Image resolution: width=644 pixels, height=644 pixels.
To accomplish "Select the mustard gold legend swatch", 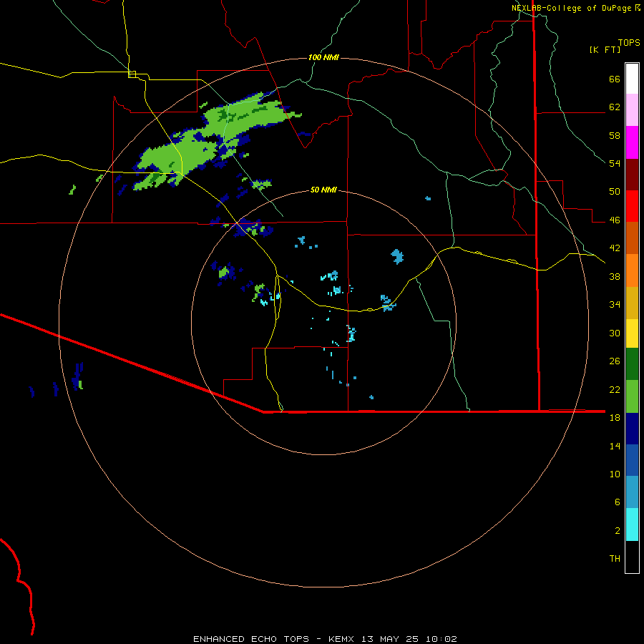I will (632, 303).
